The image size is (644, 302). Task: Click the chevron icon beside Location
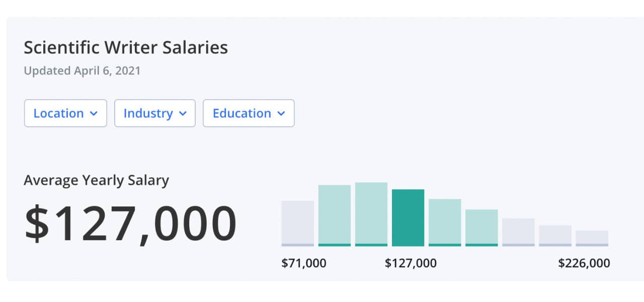(94, 114)
